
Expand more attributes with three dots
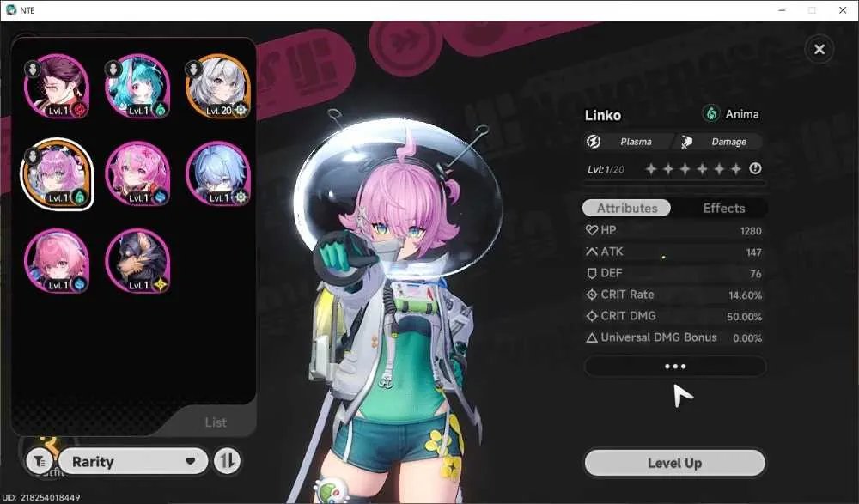click(675, 367)
